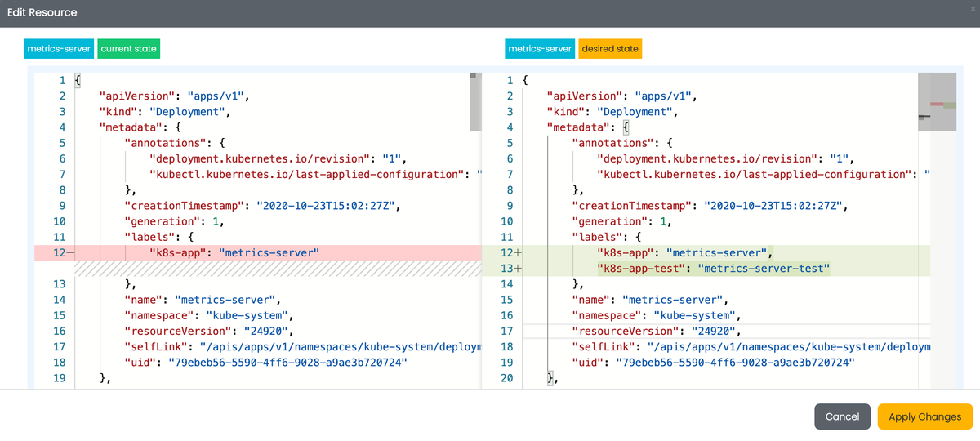Click "apiVersion" key in left editor

point(137,96)
